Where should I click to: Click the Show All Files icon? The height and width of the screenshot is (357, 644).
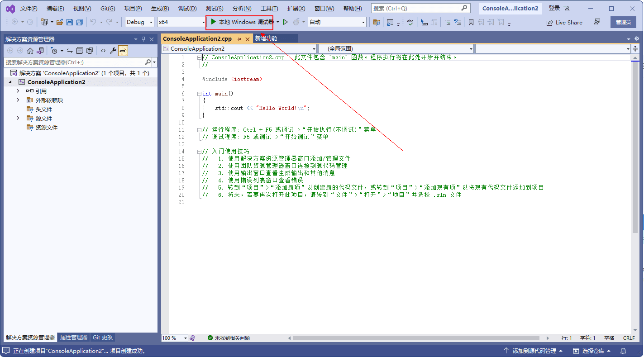click(90, 51)
